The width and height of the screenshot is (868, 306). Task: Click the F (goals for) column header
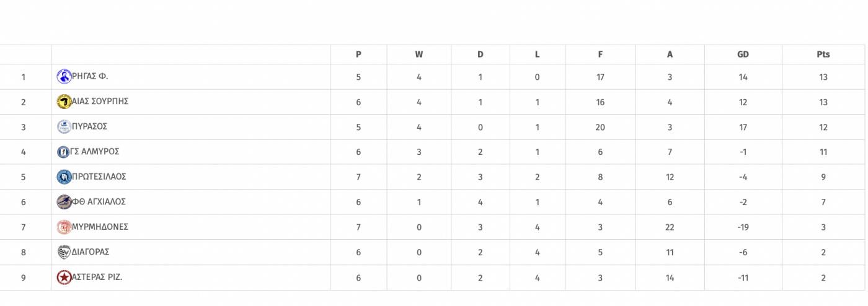tap(600, 55)
